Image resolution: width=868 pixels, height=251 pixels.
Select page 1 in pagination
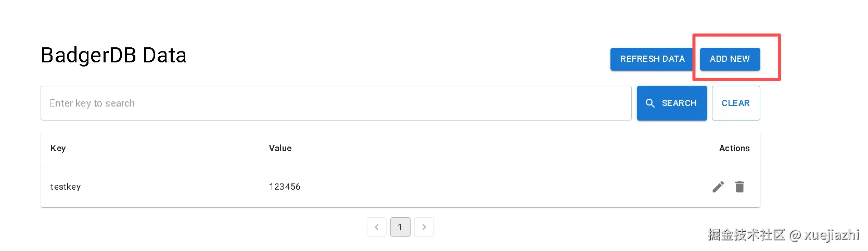(400, 227)
